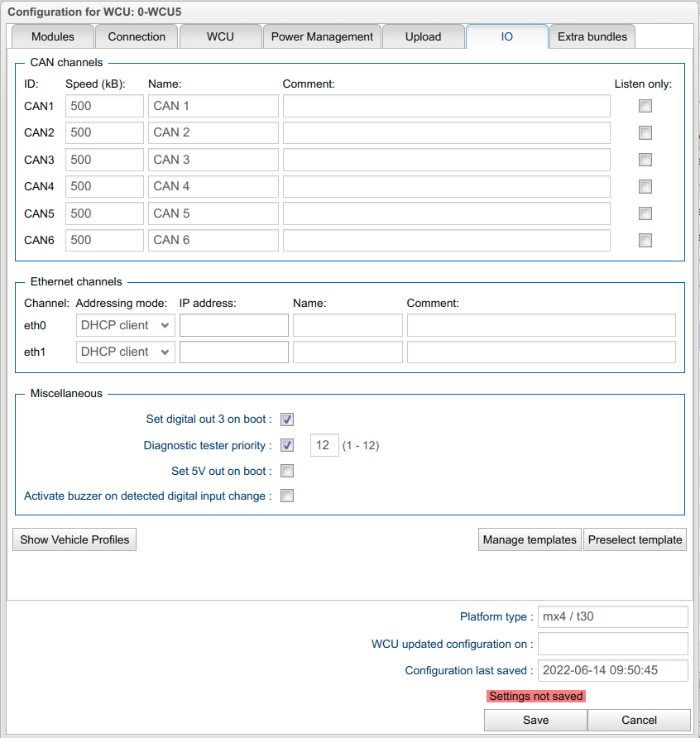The image size is (700, 738).
Task: Uncheck Set digital out 3 on boot
Action: pos(287,419)
